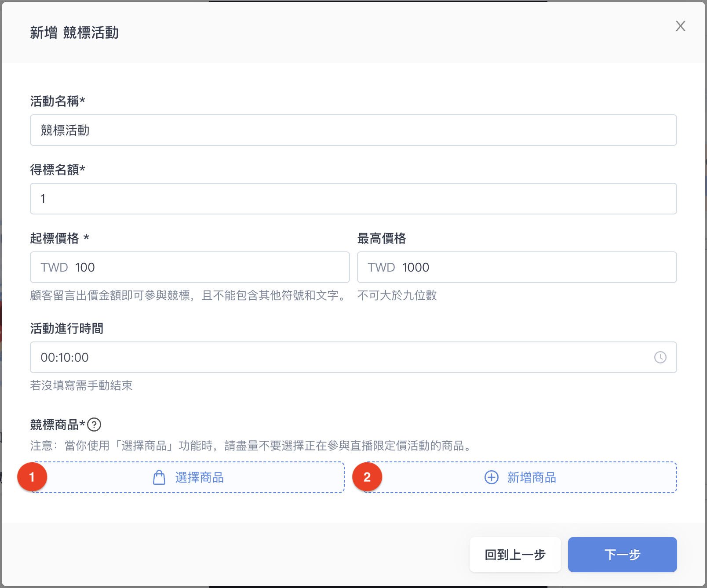Image resolution: width=707 pixels, height=588 pixels.
Task: Click the 得標名額* label
Action: [58, 170]
